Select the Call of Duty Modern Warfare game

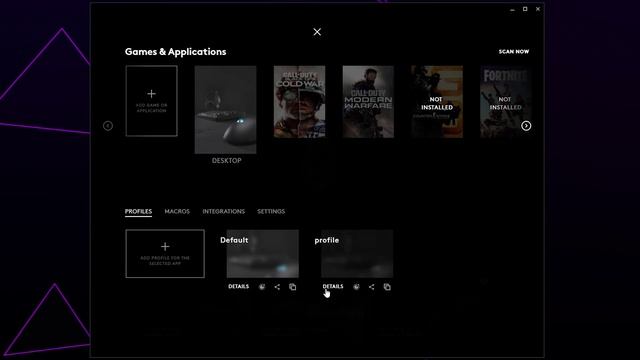[368, 102]
